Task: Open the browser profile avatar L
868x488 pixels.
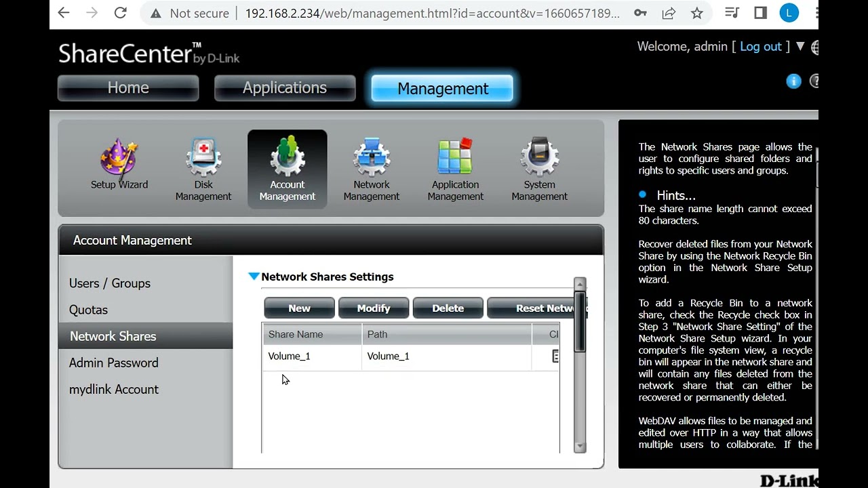Action: click(x=789, y=13)
